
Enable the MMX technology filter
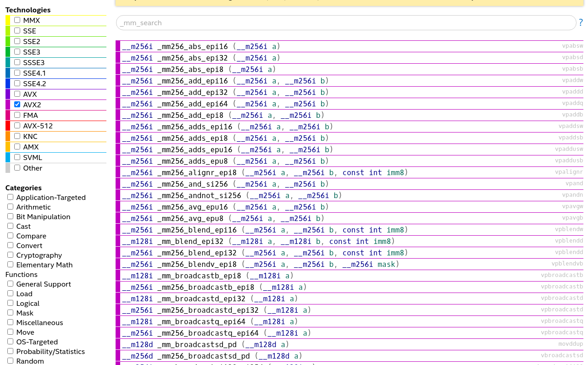[17, 20]
